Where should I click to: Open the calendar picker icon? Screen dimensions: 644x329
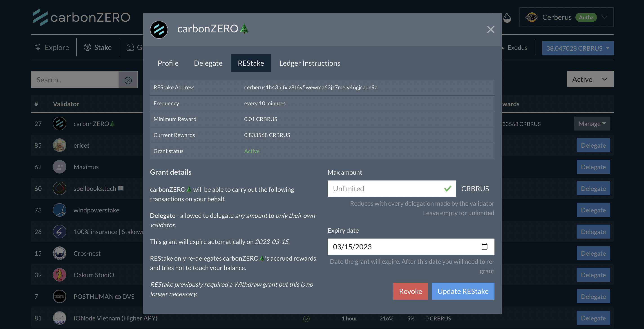pos(484,247)
